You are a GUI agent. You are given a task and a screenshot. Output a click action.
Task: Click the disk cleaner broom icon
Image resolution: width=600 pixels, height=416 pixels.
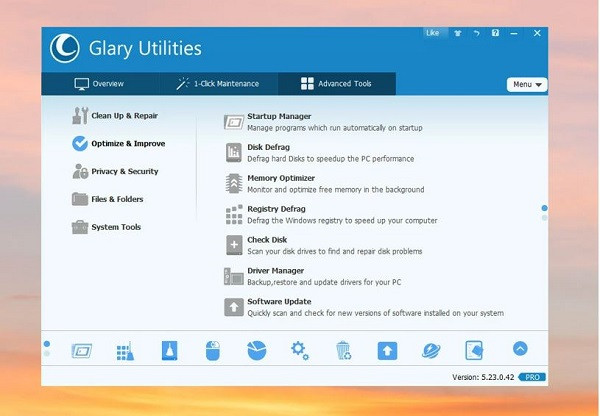(x=170, y=351)
